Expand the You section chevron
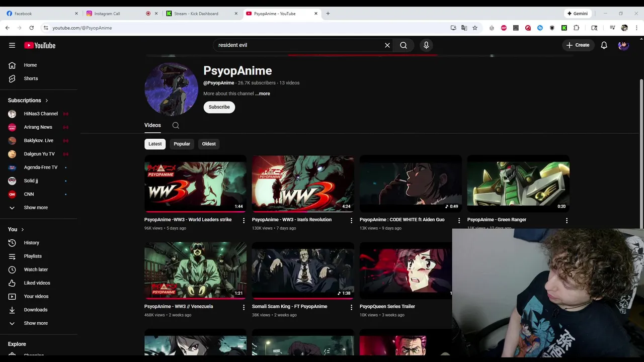644x362 pixels. point(22,229)
